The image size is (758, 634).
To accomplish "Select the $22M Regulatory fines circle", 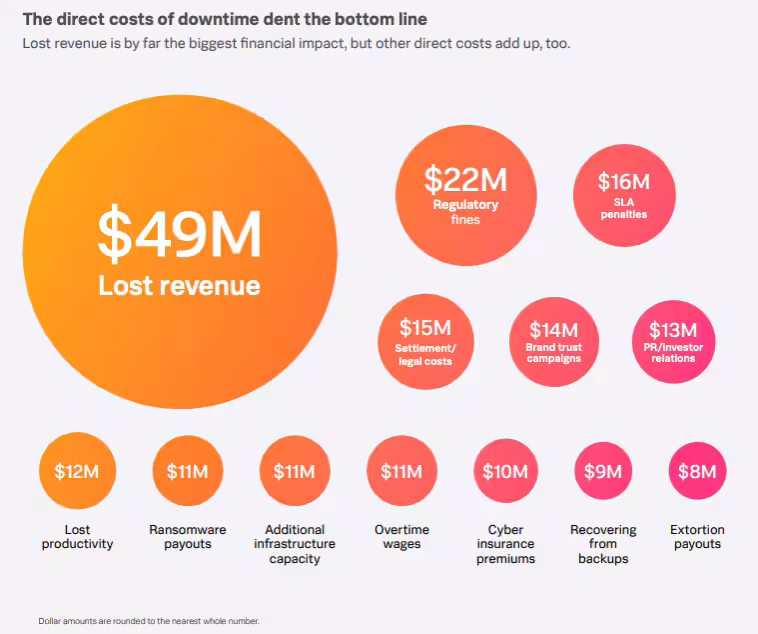I will [x=465, y=194].
